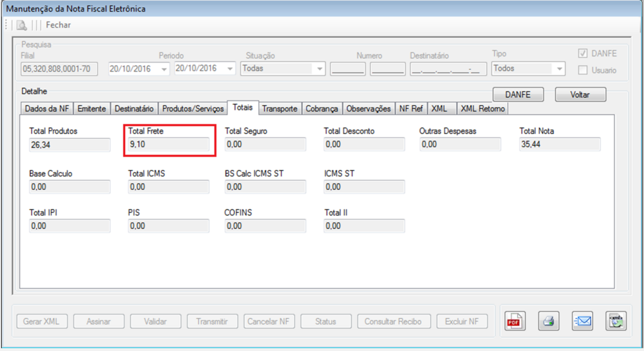Click the Total Nota field
Screen dimensions: 644x351
coord(560,145)
